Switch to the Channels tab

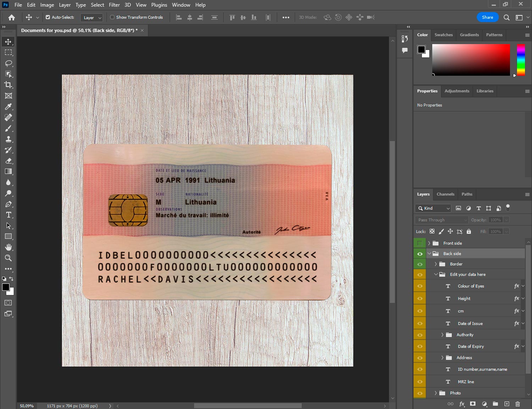click(445, 194)
